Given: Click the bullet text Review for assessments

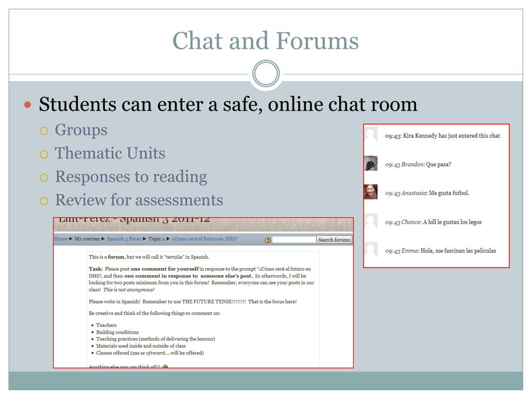Looking at the screenshot, I should click(139, 200).
